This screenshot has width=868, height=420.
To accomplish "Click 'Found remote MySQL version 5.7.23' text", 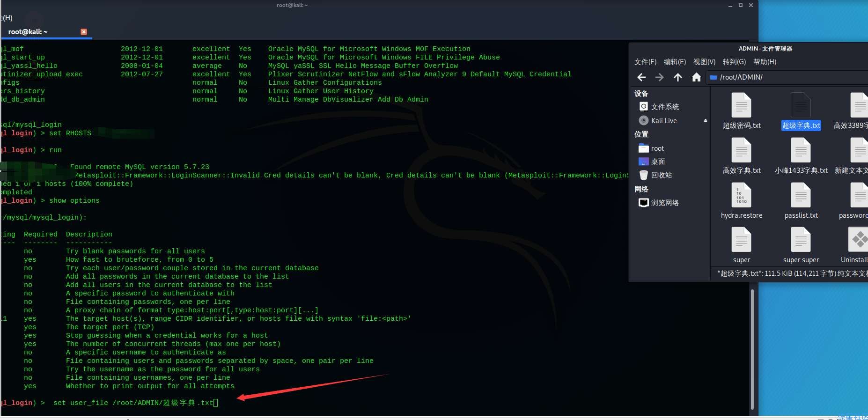I will [x=140, y=167].
